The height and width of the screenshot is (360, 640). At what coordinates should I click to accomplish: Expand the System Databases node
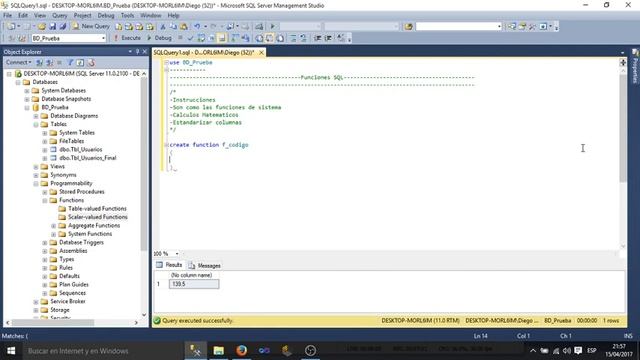[27, 91]
